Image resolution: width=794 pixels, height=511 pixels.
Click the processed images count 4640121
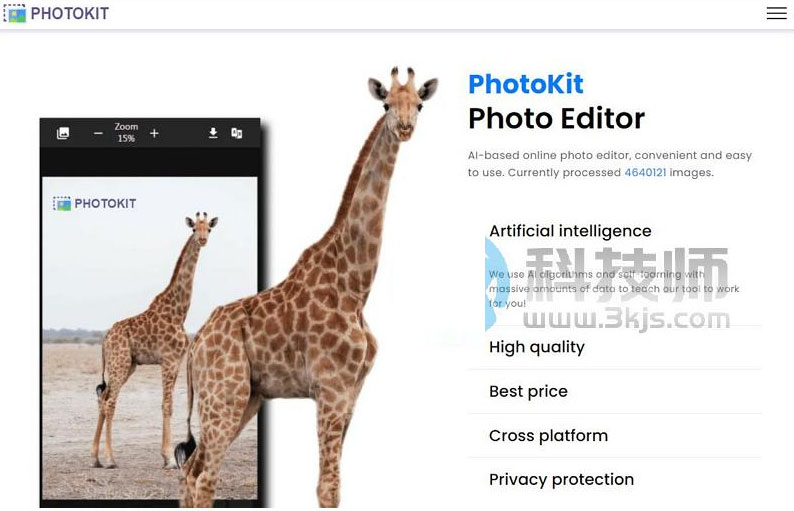point(645,173)
